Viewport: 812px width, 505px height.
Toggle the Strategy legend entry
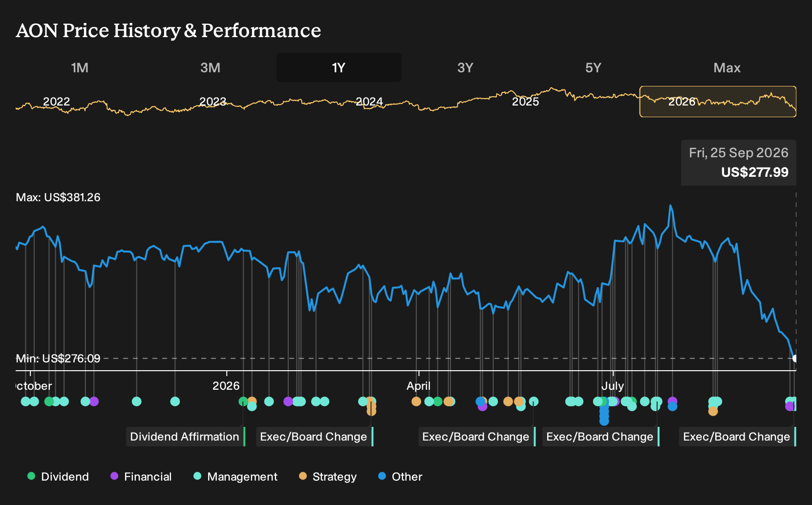tap(328, 477)
